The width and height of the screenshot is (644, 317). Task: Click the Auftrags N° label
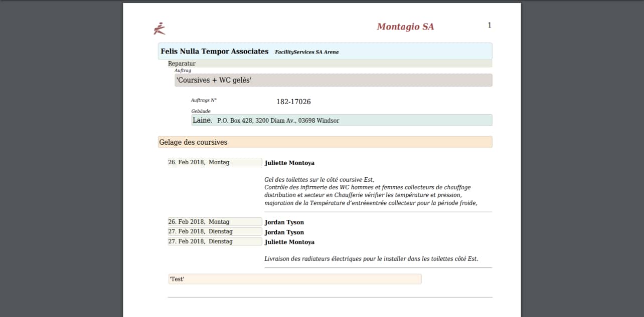coord(204,100)
